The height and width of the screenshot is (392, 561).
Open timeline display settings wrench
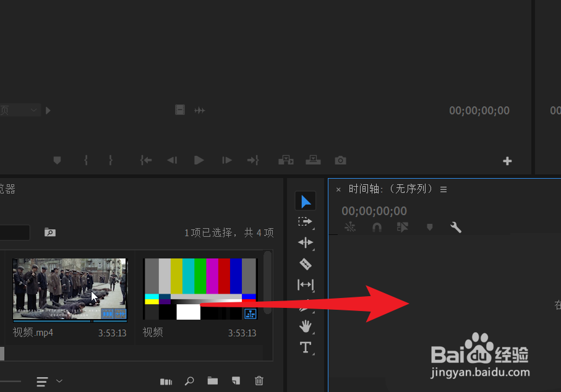[455, 227]
